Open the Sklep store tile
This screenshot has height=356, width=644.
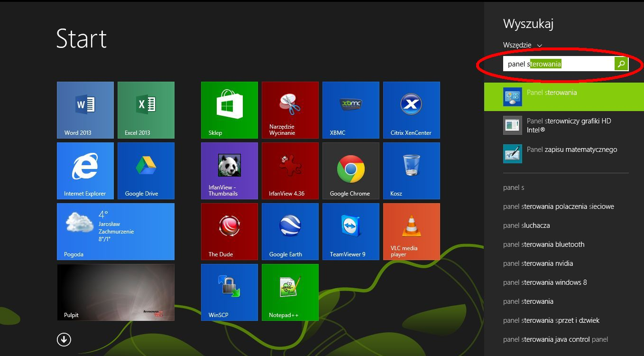tap(230, 110)
